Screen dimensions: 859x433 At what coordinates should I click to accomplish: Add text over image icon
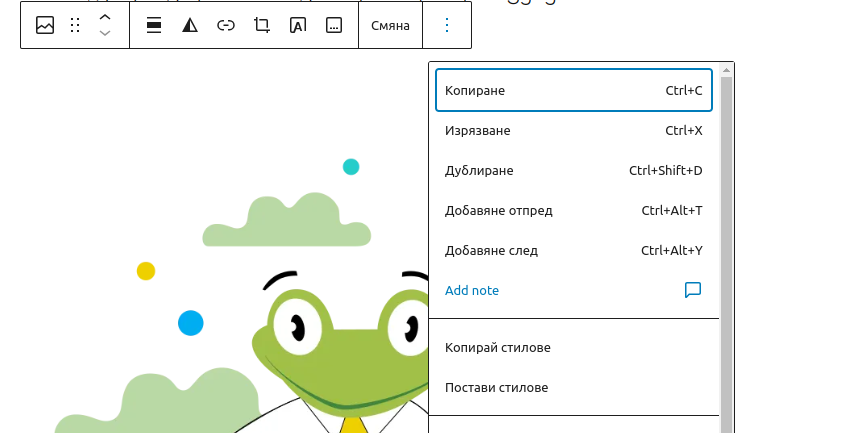pos(298,26)
